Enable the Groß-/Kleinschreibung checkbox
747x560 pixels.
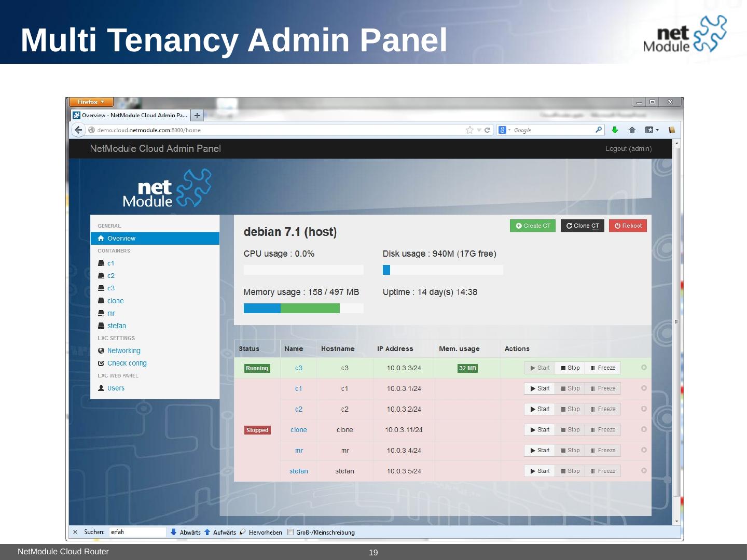pos(290,532)
